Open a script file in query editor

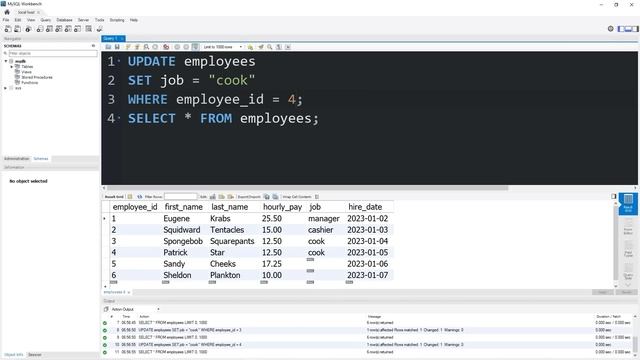pyautogui.click(x=108, y=47)
